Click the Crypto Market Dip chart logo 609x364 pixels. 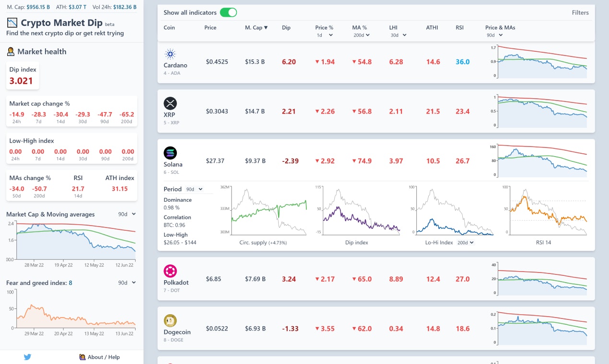pyautogui.click(x=12, y=23)
